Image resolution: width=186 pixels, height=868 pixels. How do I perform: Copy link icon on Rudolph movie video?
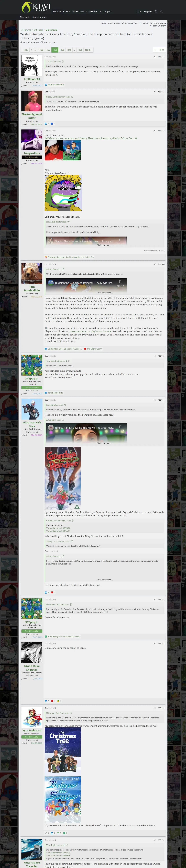click(x=120, y=283)
